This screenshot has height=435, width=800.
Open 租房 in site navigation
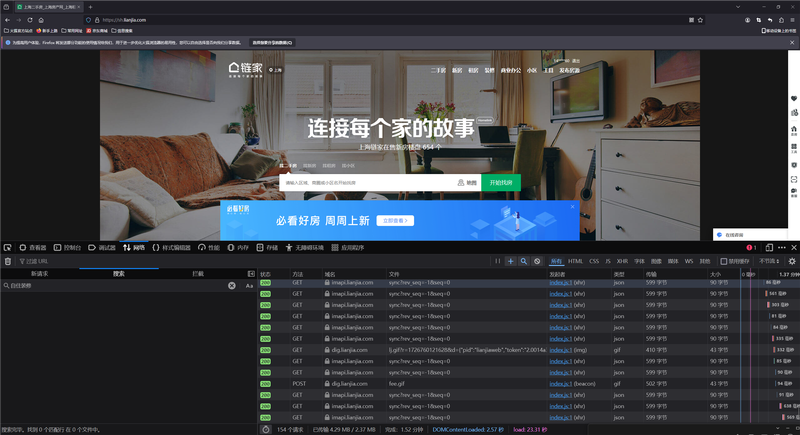click(x=473, y=70)
